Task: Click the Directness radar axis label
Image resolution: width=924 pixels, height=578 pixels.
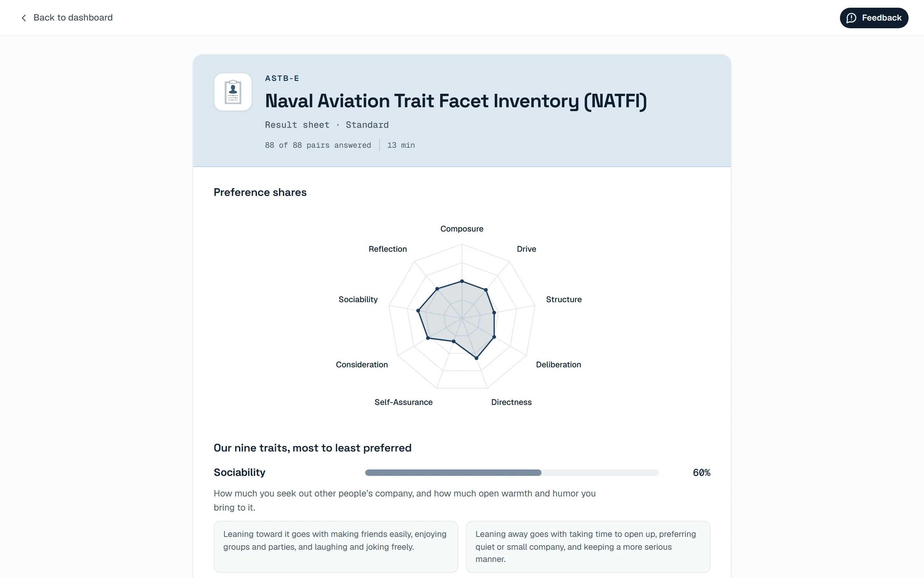Action: 511,402
